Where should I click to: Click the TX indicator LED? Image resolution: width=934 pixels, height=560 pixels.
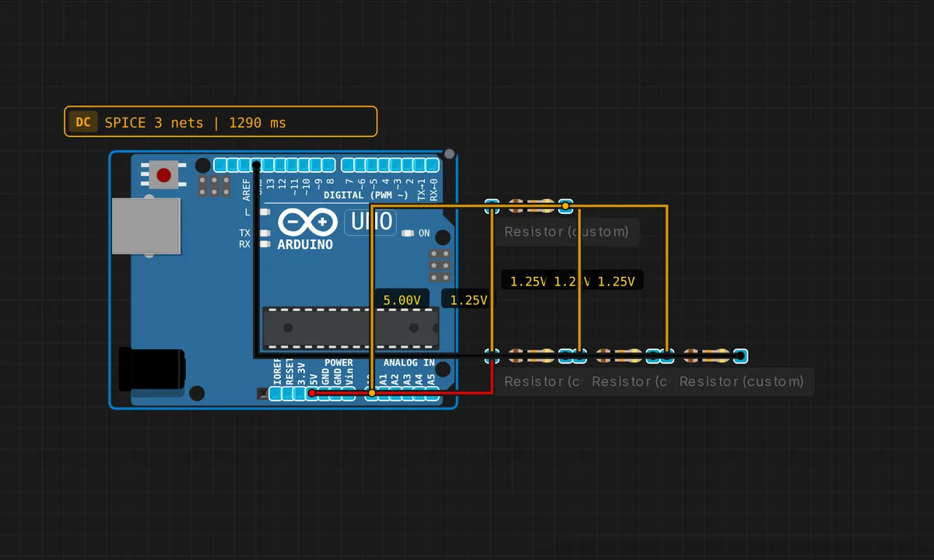click(x=265, y=233)
